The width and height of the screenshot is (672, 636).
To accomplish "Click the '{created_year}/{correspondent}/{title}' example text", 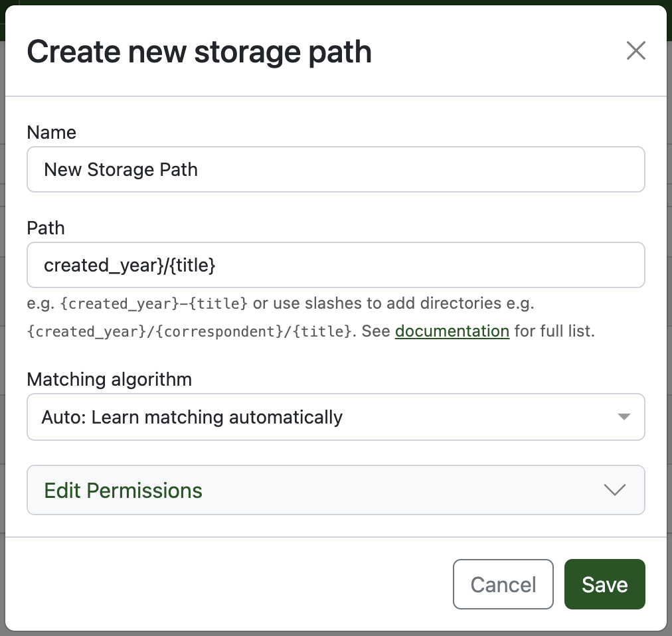I will tap(189, 331).
